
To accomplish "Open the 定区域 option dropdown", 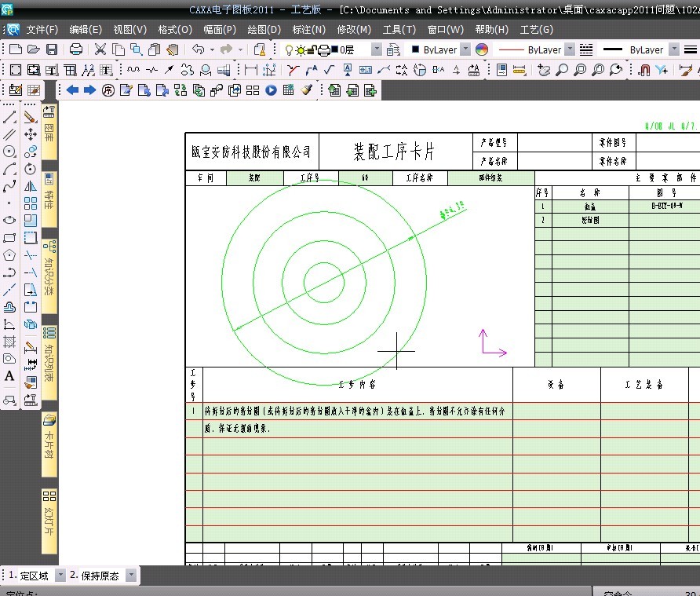I will [x=60, y=576].
